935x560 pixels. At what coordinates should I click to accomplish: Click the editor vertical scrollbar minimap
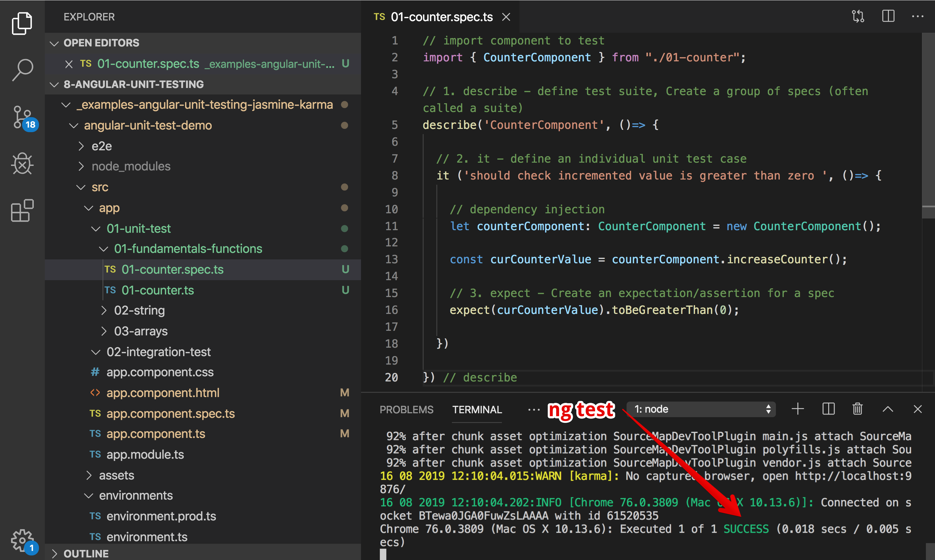(928, 125)
